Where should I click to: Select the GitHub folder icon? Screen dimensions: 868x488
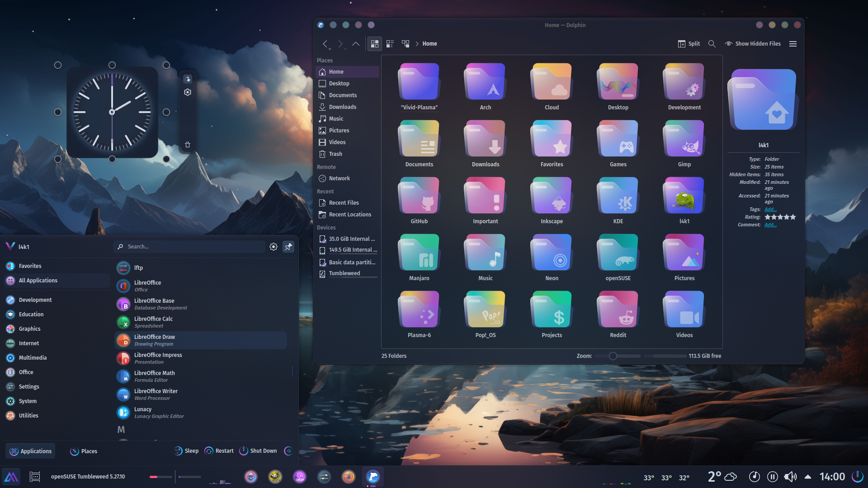click(419, 196)
